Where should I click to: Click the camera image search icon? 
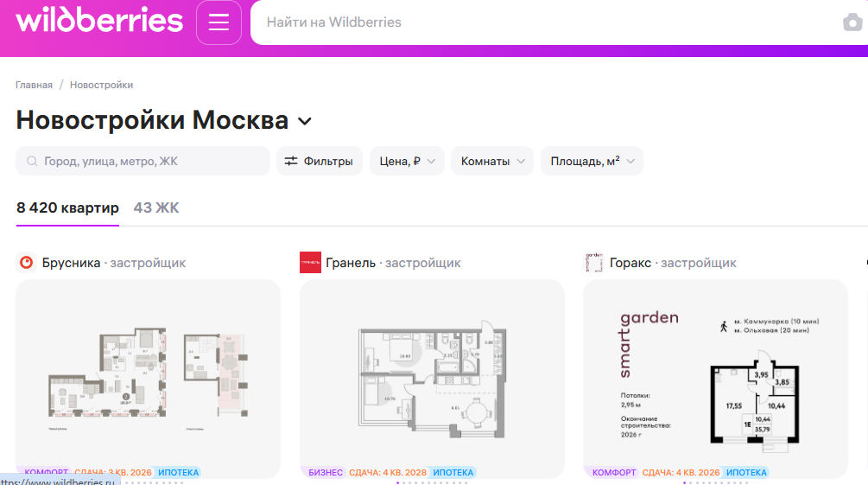click(x=852, y=22)
